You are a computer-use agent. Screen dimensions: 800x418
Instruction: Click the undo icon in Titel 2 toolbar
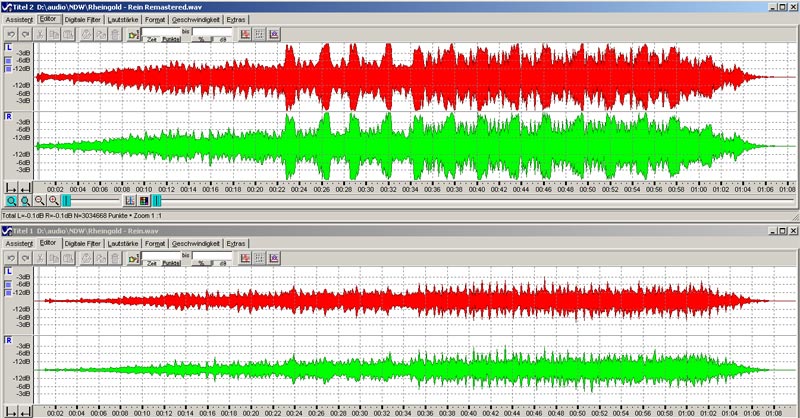tap(11, 33)
